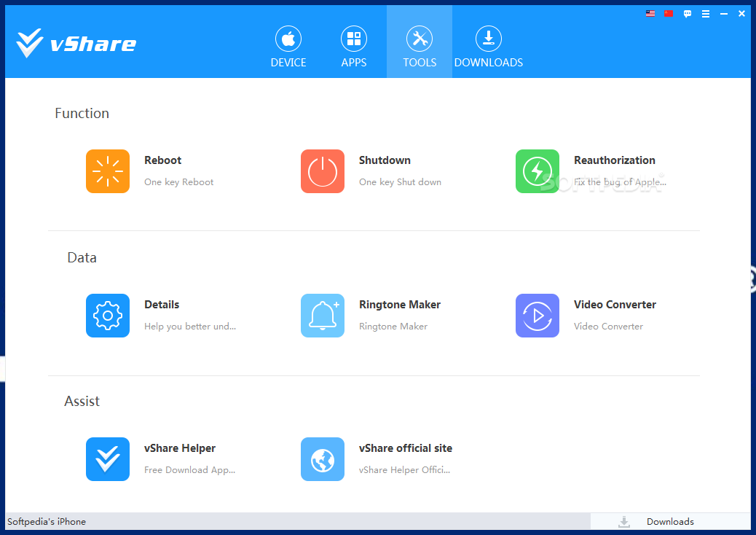Viewport: 756px width, 535px height.
Task: Open the blue Details gear icon
Action: click(108, 316)
